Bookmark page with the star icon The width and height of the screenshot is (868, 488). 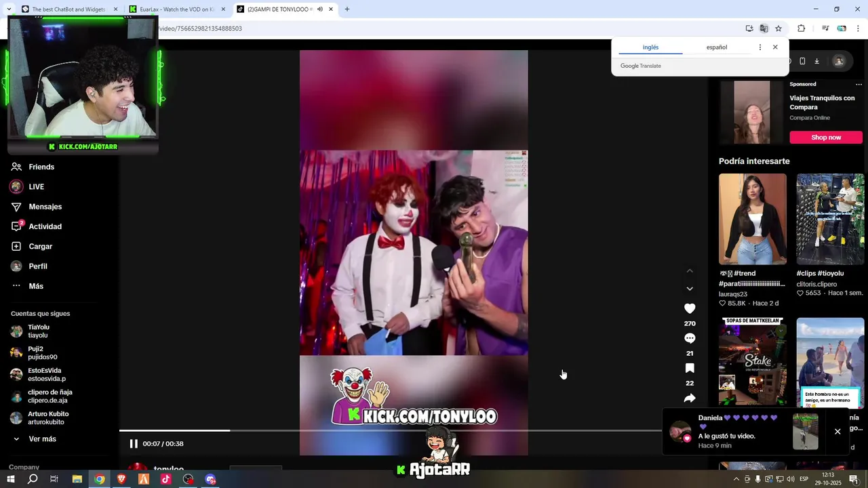point(778,28)
